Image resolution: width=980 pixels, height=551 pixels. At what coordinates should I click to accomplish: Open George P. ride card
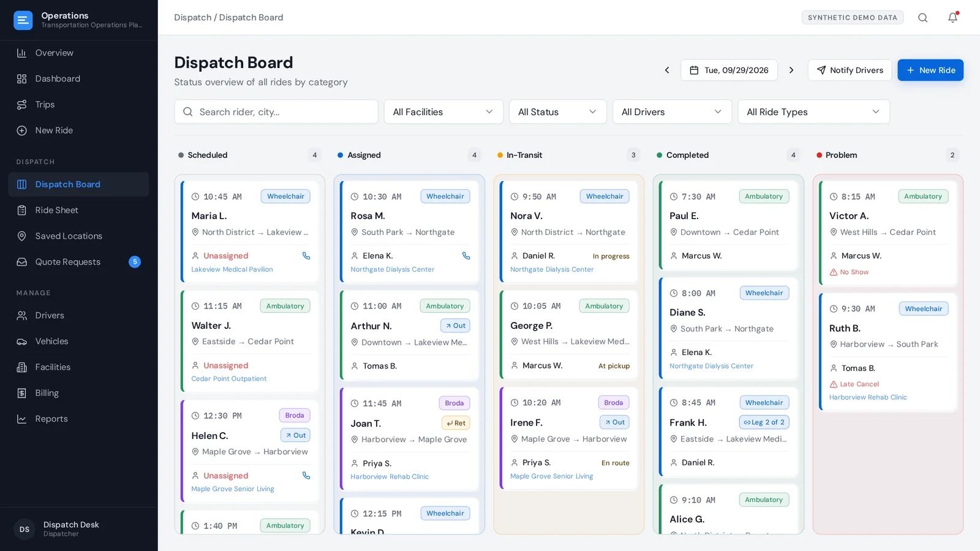569,335
